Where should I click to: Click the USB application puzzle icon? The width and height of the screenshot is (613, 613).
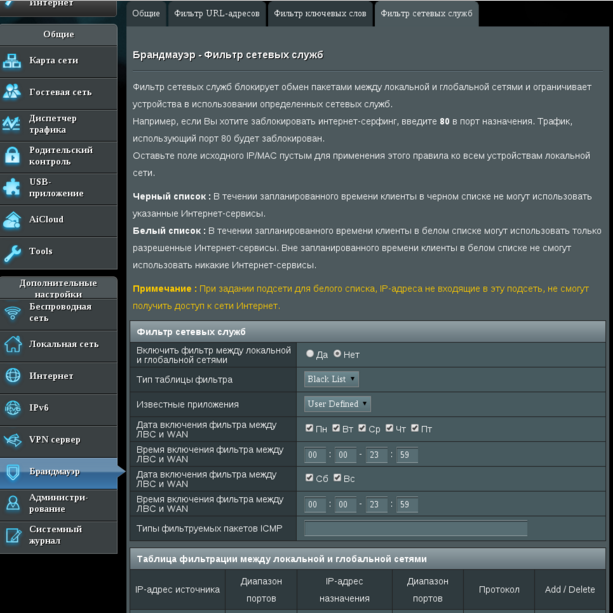(13, 187)
